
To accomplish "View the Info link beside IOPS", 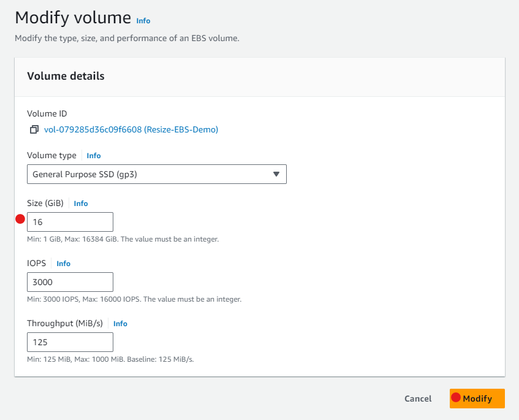I will click(64, 264).
